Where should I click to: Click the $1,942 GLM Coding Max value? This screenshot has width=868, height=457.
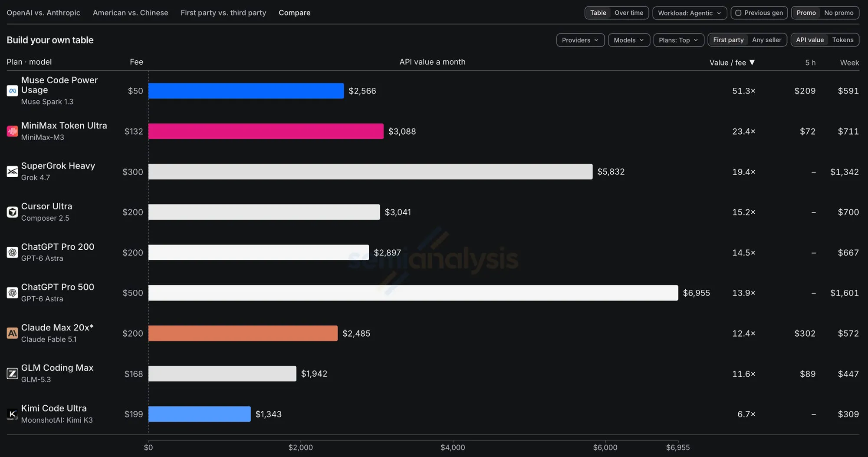(x=314, y=374)
